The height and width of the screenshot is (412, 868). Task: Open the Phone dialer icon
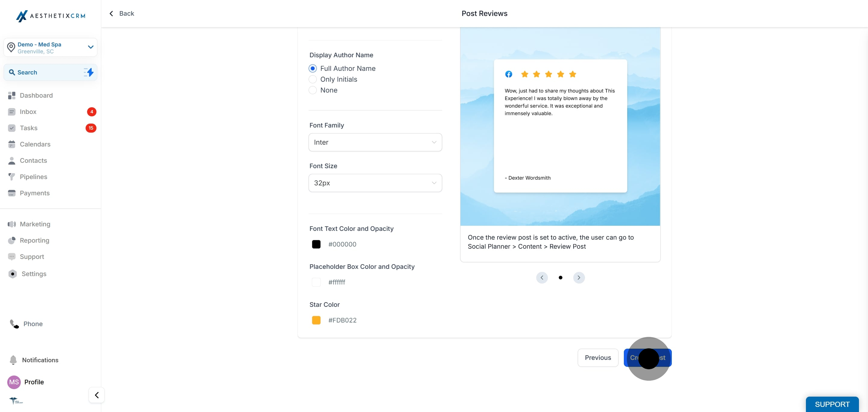[14, 324]
